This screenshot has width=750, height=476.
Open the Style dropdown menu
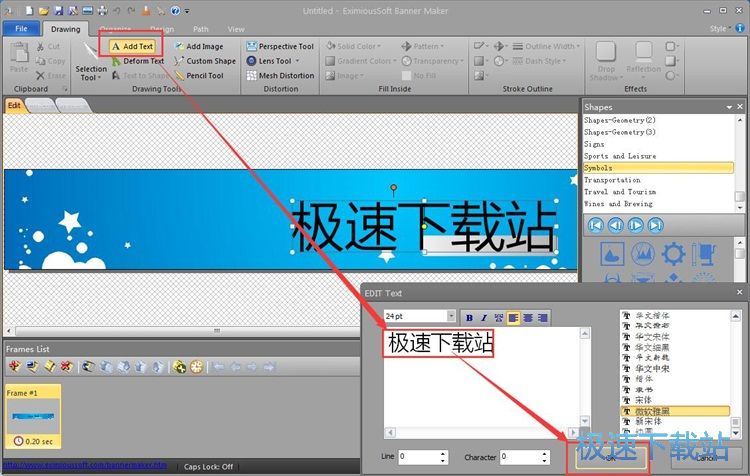719,29
